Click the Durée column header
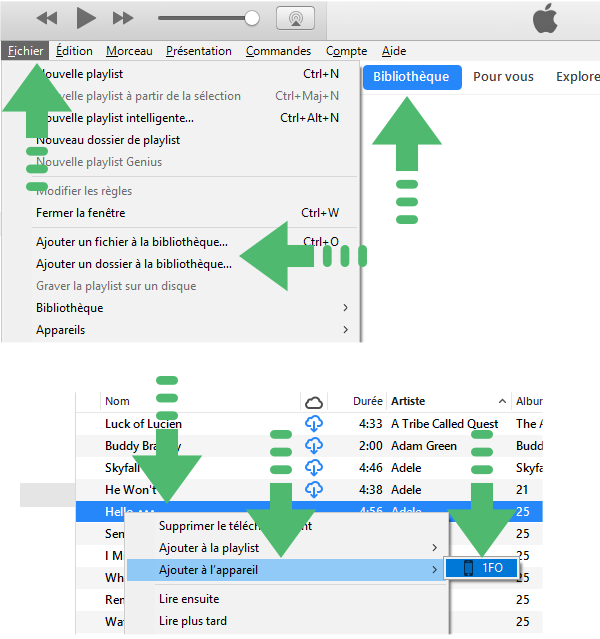The height and width of the screenshot is (639, 600). tap(368, 401)
